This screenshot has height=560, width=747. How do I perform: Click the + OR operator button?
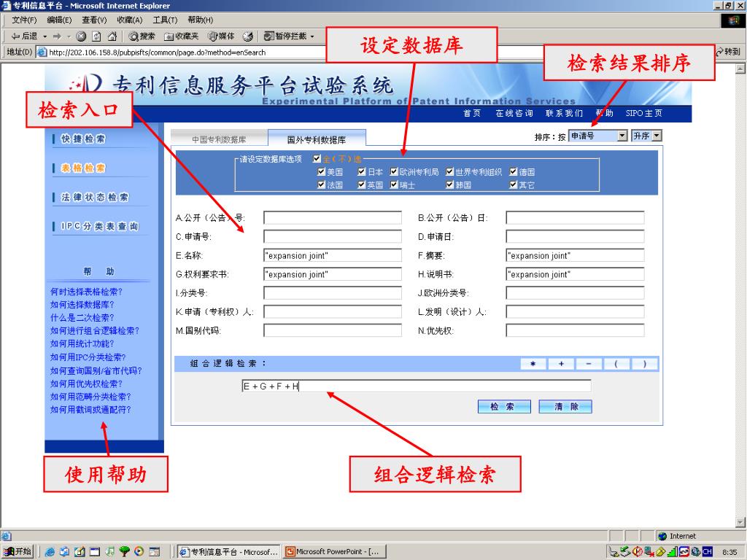pos(561,364)
